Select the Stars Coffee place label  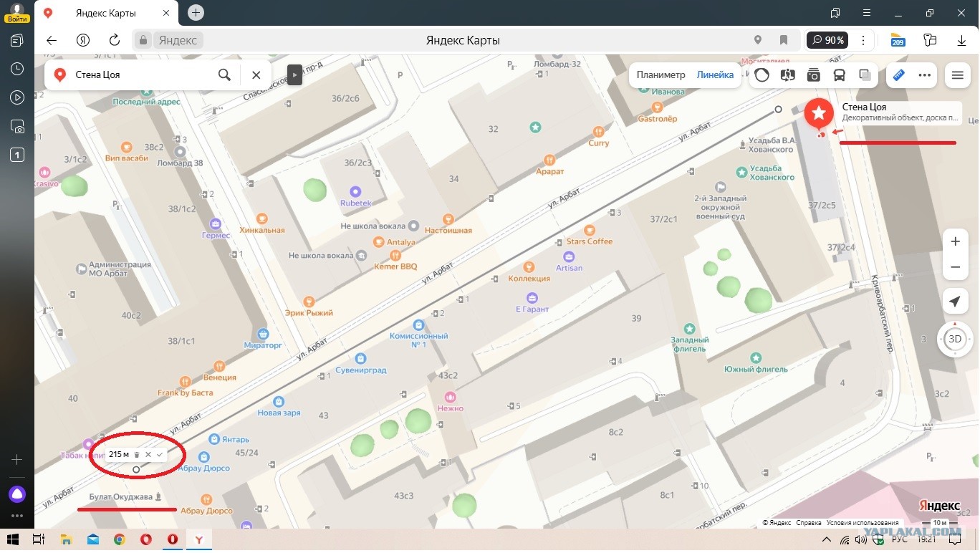pyautogui.click(x=590, y=241)
